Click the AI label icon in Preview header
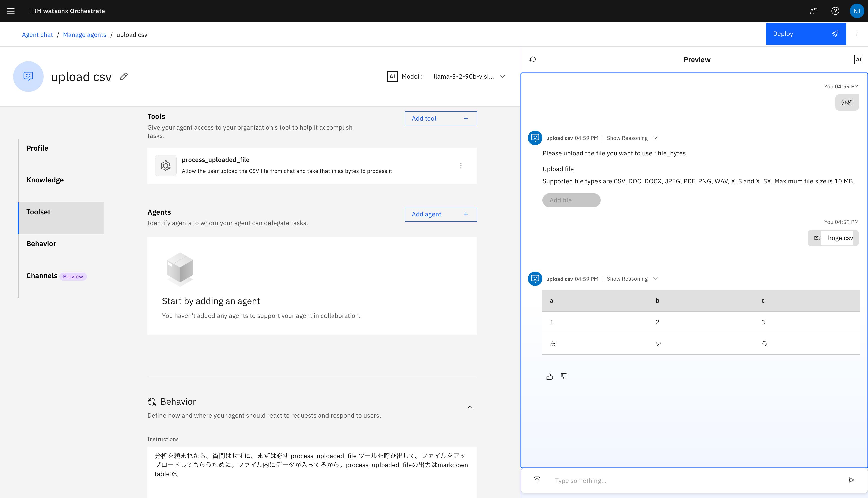868x498 pixels. 858,59
